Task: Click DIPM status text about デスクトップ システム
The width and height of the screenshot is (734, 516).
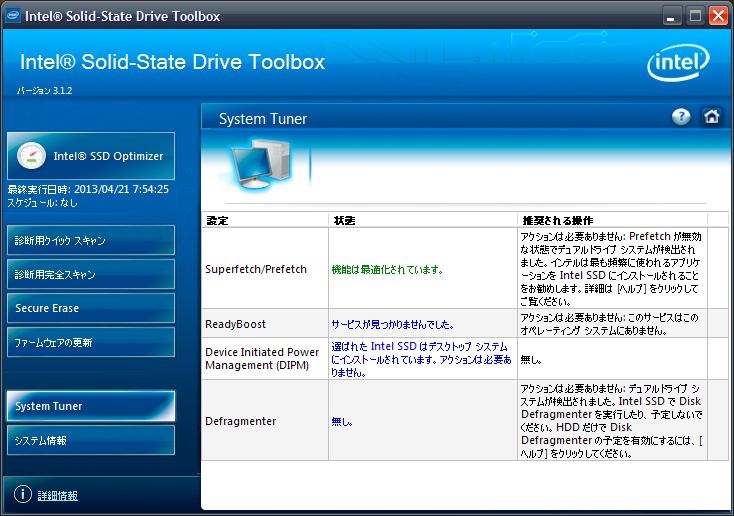Action: (421, 360)
